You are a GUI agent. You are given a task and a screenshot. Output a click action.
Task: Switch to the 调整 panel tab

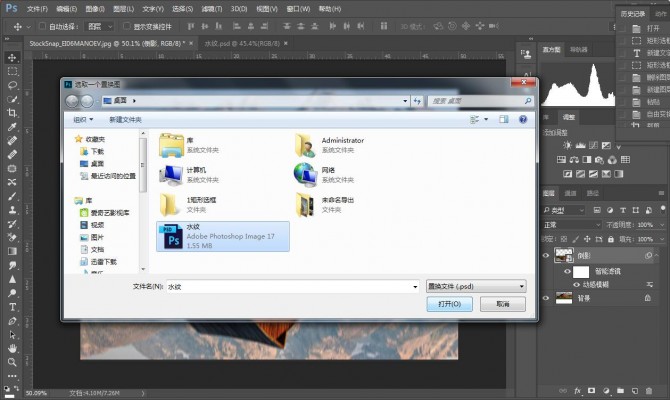point(568,117)
